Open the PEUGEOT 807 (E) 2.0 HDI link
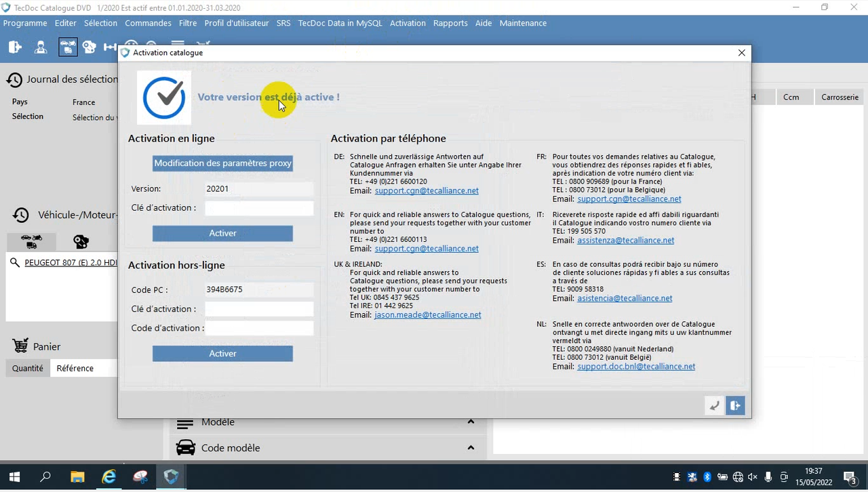The height and width of the screenshot is (492, 868). [x=71, y=262]
